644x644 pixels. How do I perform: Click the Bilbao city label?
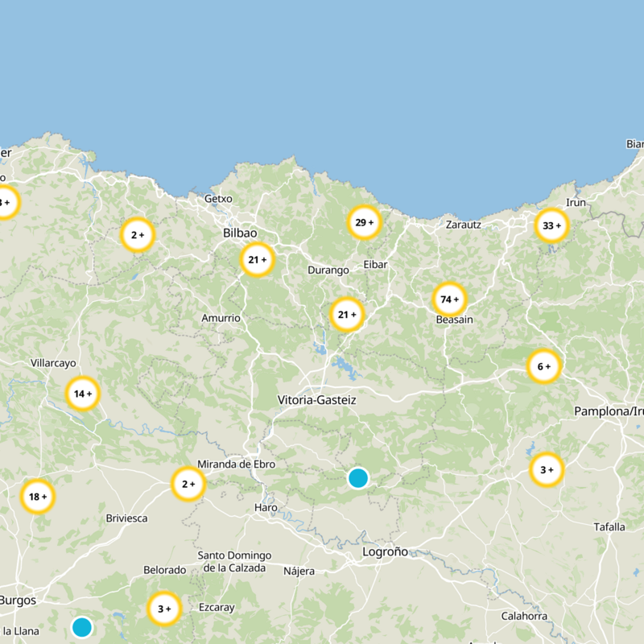tap(240, 233)
